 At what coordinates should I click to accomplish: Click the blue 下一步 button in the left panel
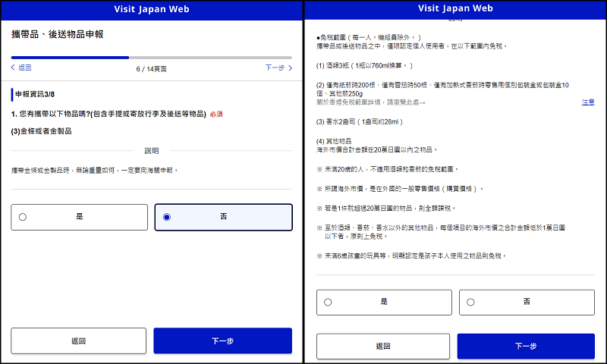pos(222,340)
